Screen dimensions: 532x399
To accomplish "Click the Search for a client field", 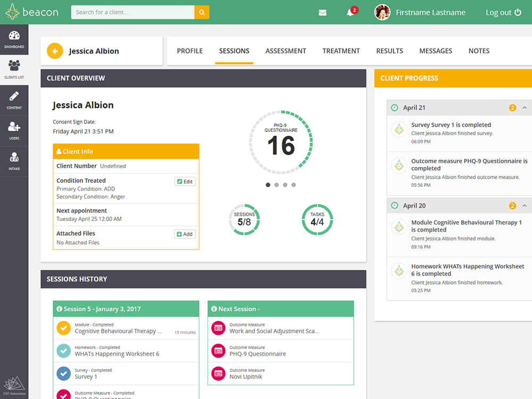I will point(132,12).
